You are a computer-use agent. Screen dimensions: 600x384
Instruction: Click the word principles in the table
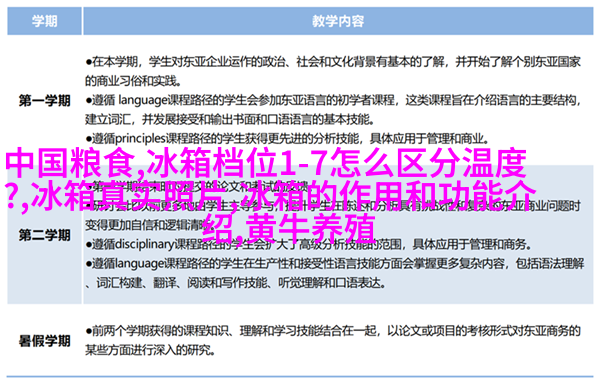pos(140,138)
